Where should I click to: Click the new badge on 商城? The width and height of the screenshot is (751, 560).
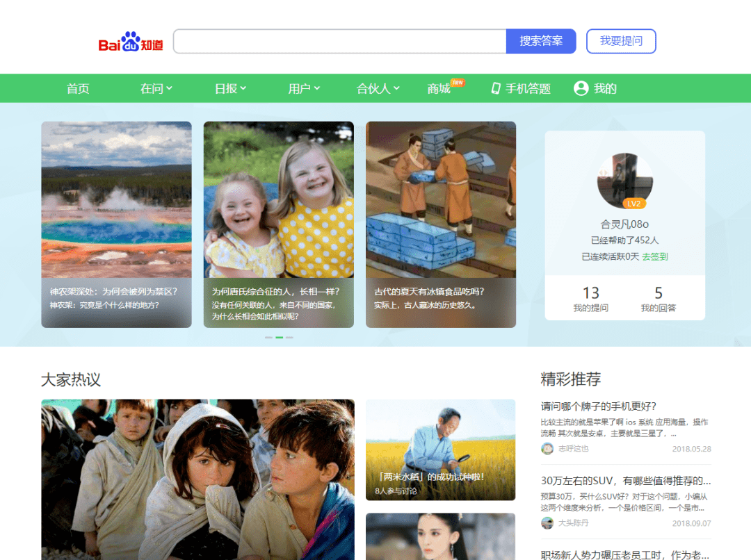point(458,82)
